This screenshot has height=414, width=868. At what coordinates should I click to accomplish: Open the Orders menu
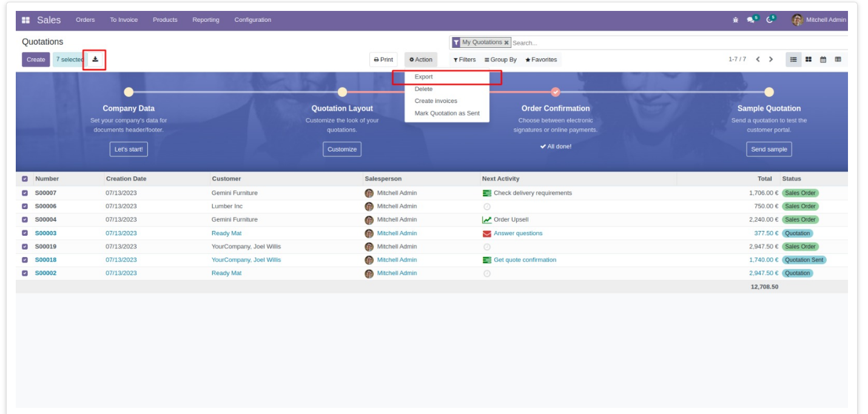86,20
